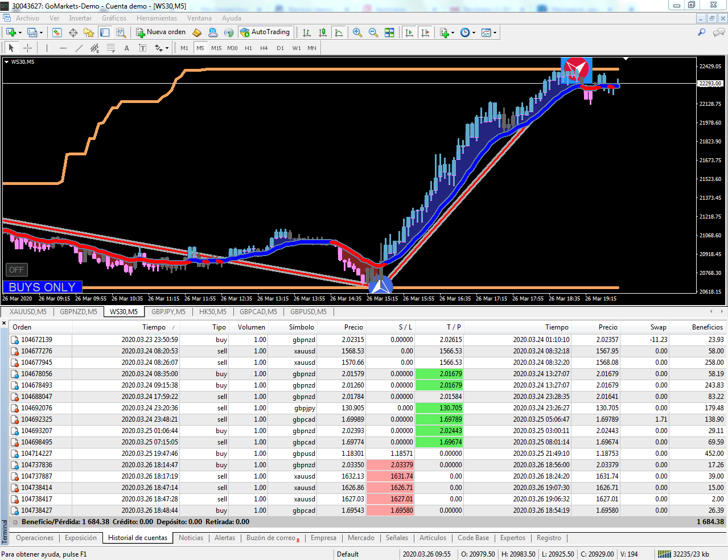Open a new chart with the toolbar icon
The image size is (728, 560).
point(11,32)
